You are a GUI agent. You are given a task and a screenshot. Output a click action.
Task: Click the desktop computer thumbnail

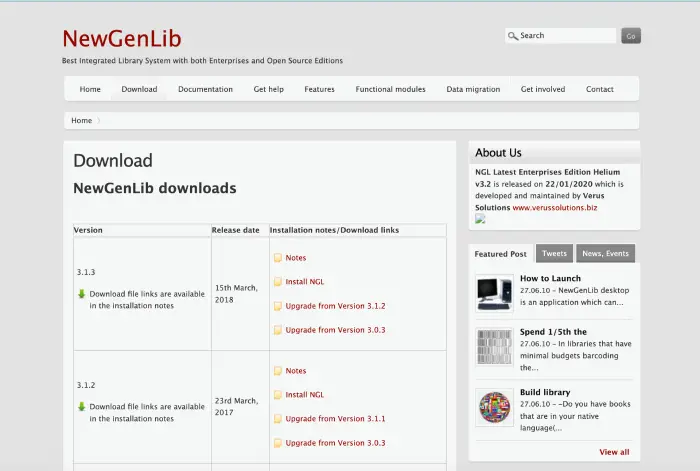click(x=494, y=293)
